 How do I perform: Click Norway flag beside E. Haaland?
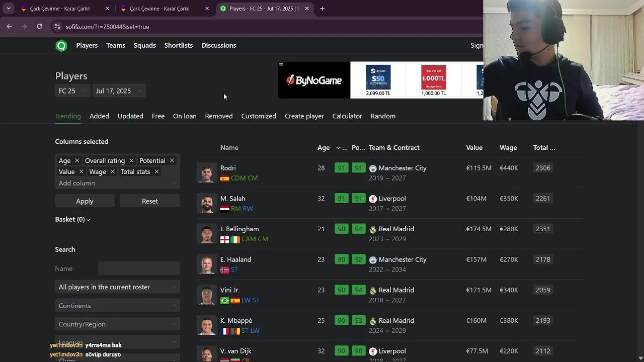point(225,270)
